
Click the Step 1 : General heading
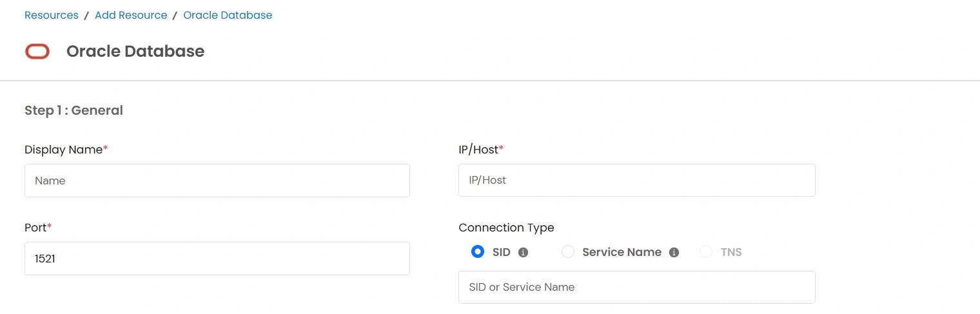(x=73, y=110)
